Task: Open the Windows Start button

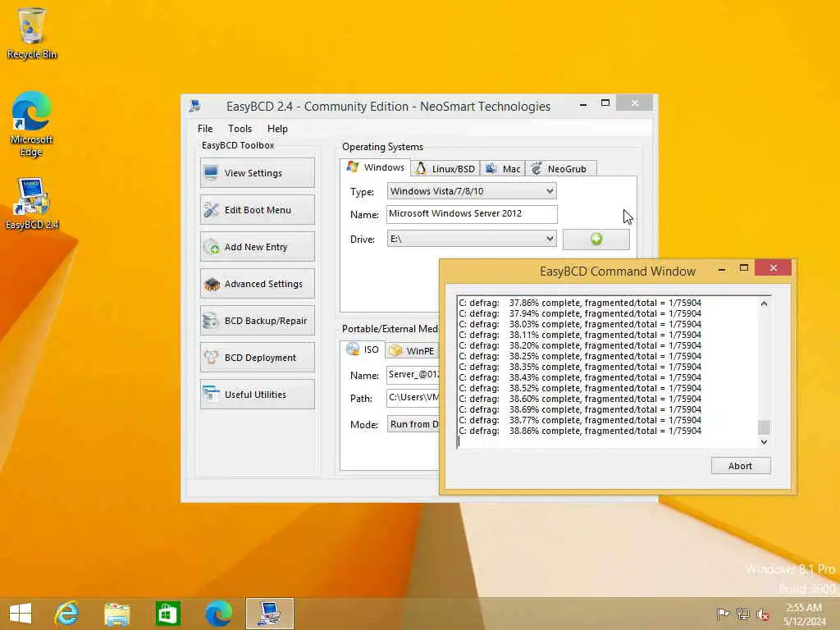Action: click(21, 614)
